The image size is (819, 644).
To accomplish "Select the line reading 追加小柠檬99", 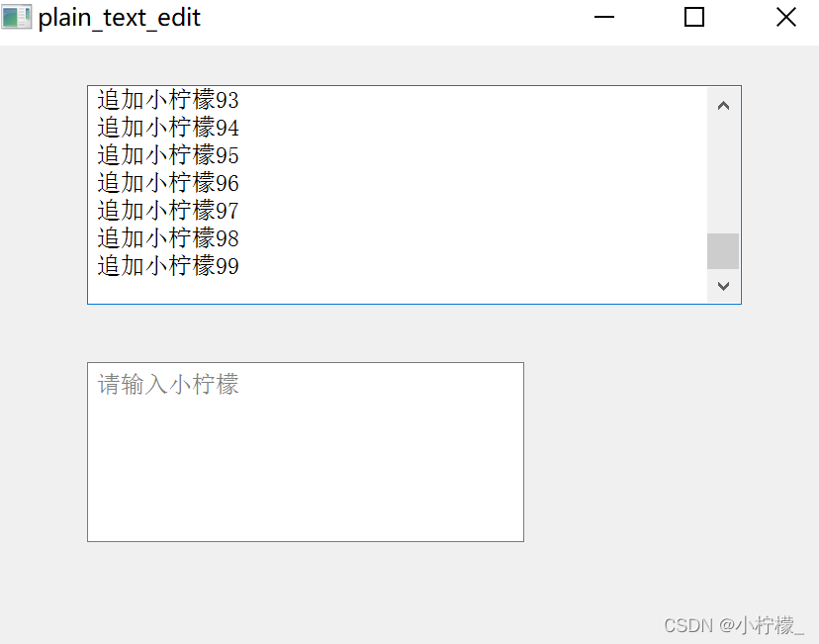I will pyautogui.click(x=167, y=265).
